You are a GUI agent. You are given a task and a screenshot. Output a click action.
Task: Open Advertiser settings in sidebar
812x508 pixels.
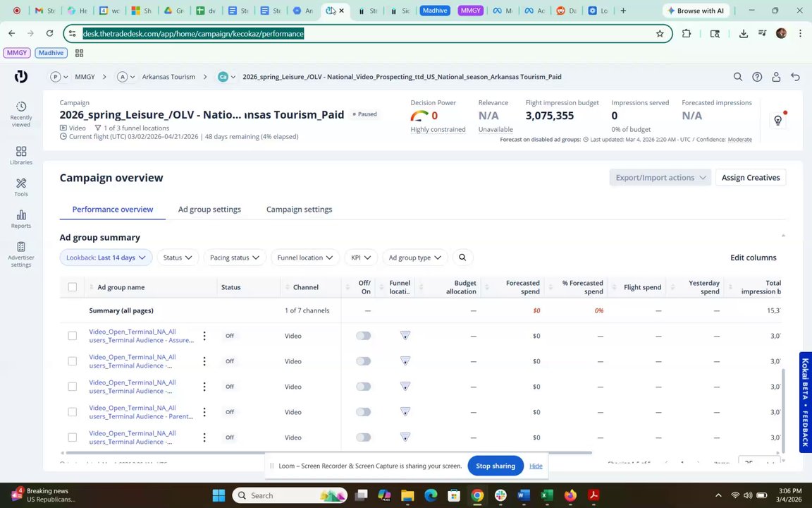(x=21, y=254)
